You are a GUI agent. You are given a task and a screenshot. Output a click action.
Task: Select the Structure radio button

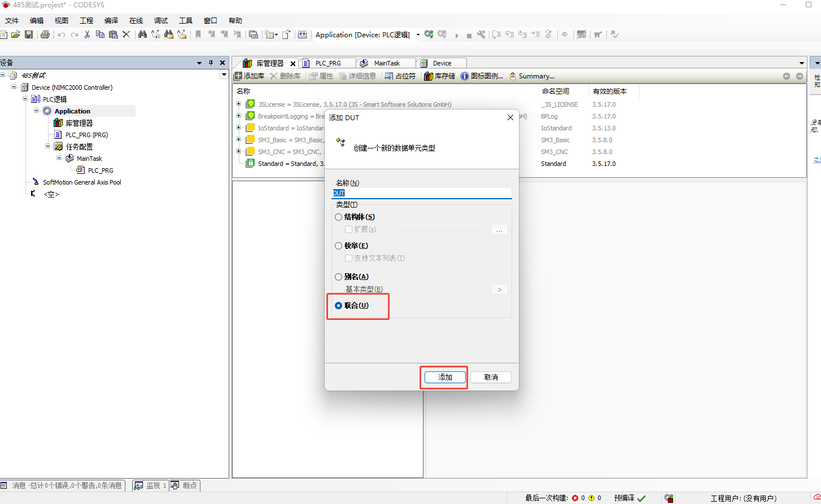point(339,217)
